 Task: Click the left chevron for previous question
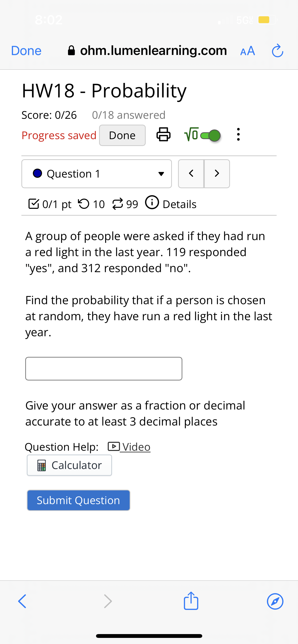tap(191, 173)
